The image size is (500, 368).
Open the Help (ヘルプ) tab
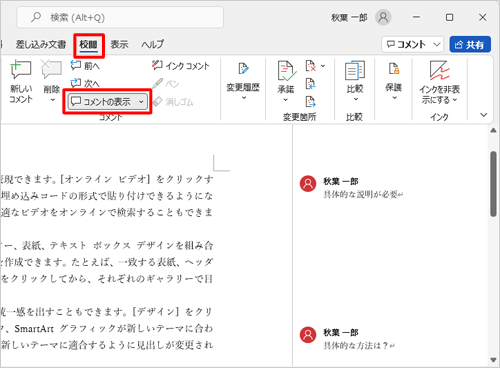(152, 44)
